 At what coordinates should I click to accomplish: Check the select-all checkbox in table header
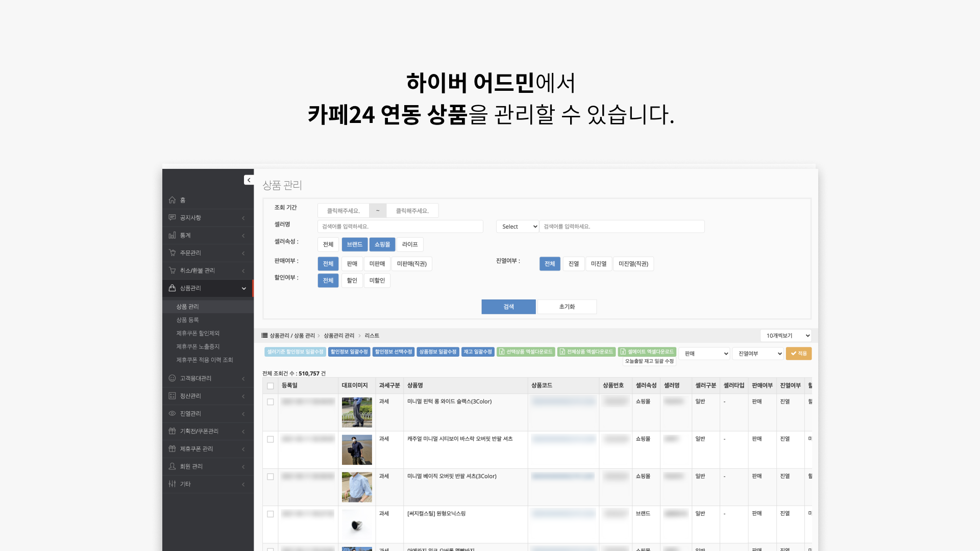pyautogui.click(x=271, y=386)
